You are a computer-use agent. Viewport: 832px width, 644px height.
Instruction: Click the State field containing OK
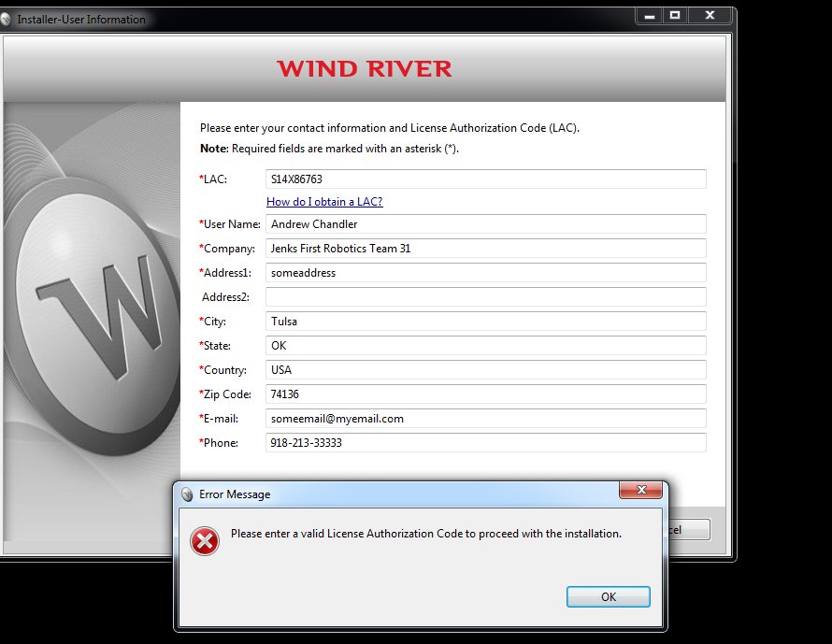point(486,346)
